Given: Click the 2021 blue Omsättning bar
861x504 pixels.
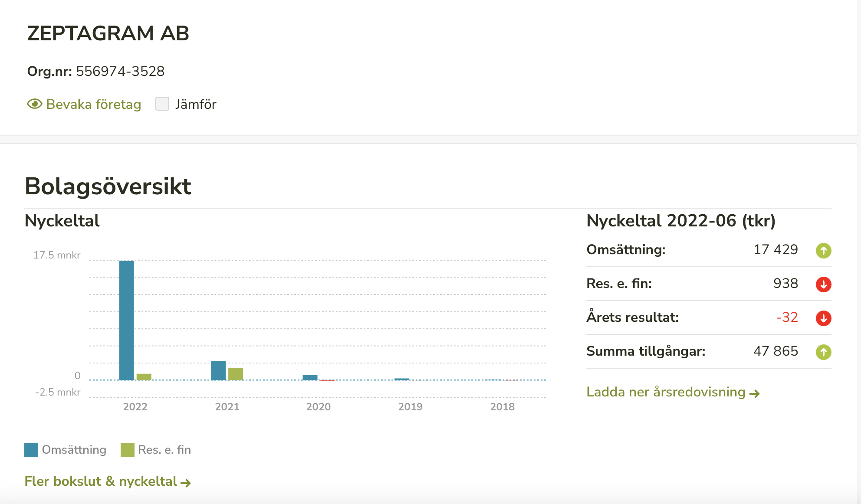Looking at the screenshot, I should [218, 370].
